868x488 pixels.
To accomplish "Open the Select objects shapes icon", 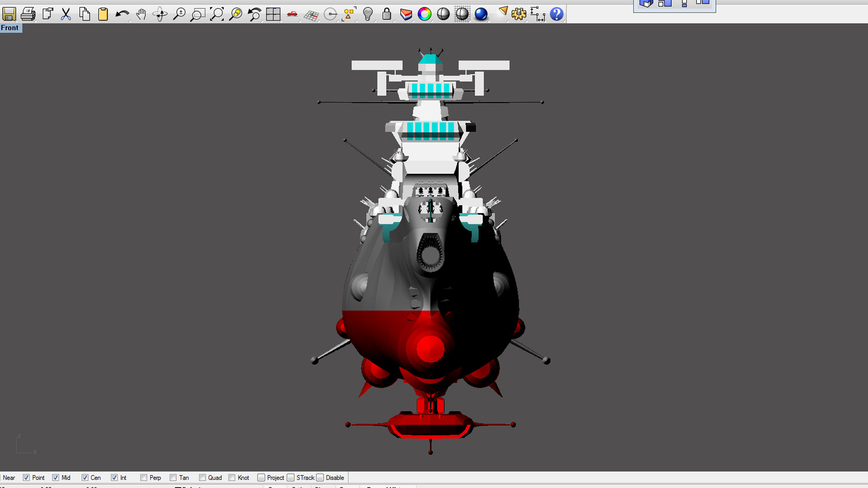I will pyautogui.click(x=349, y=14).
